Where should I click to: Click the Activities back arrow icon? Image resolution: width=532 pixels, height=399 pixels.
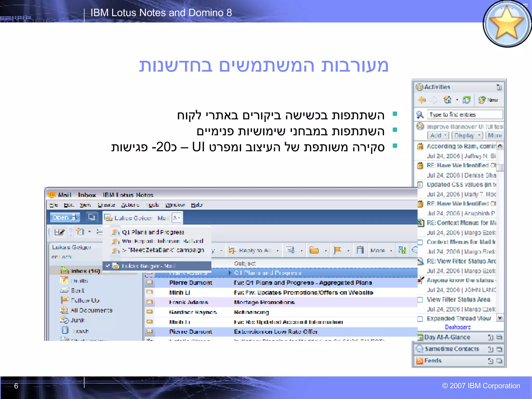coord(422,100)
